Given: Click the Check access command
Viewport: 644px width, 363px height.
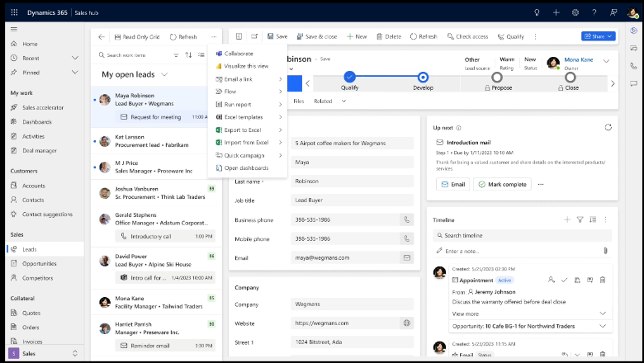Looking at the screenshot, I should point(468,36).
